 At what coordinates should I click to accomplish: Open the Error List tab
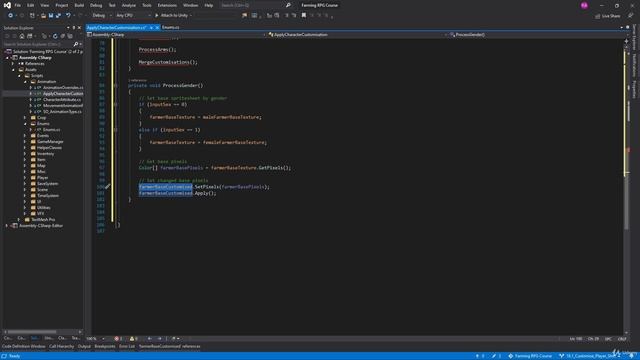coord(127,347)
